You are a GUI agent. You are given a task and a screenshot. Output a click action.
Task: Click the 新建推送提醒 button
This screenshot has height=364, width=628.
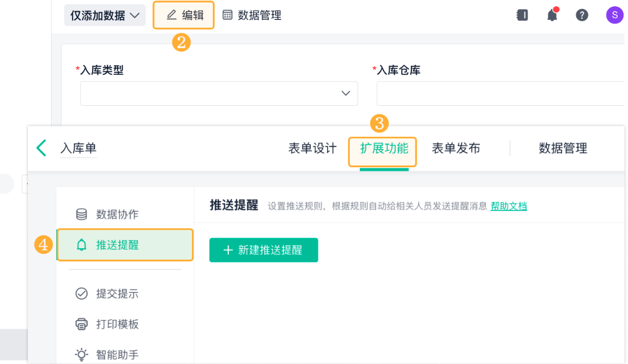pos(264,250)
